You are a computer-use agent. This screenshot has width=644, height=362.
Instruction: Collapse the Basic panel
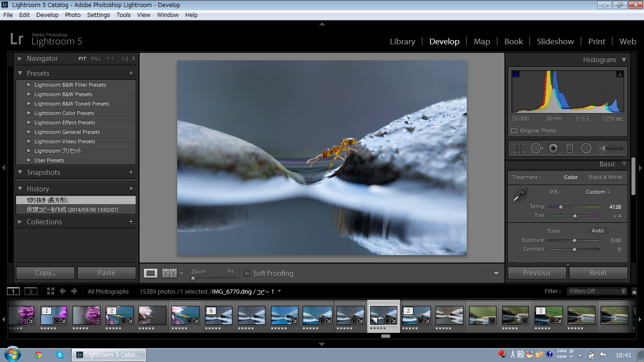tap(624, 164)
